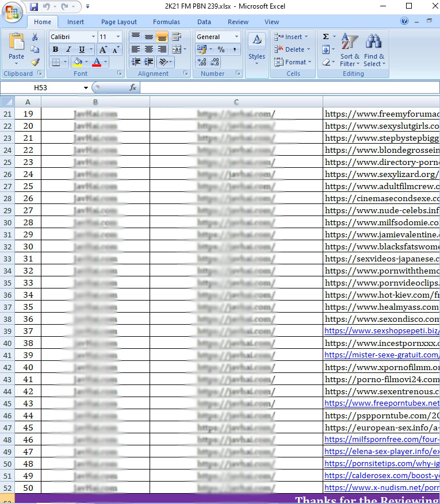Viewport: 440px width, 504px height.
Task: Expand the General number format dropdown
Action: click(236, 37)
